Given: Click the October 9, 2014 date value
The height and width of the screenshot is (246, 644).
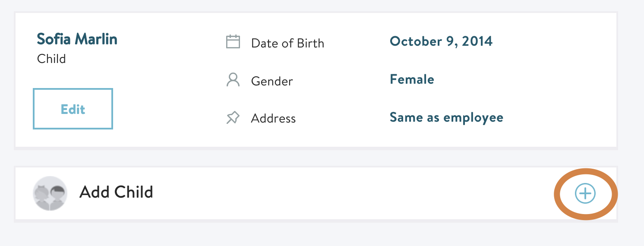Looking at the screenshot, I should click(x=441, y=41).
